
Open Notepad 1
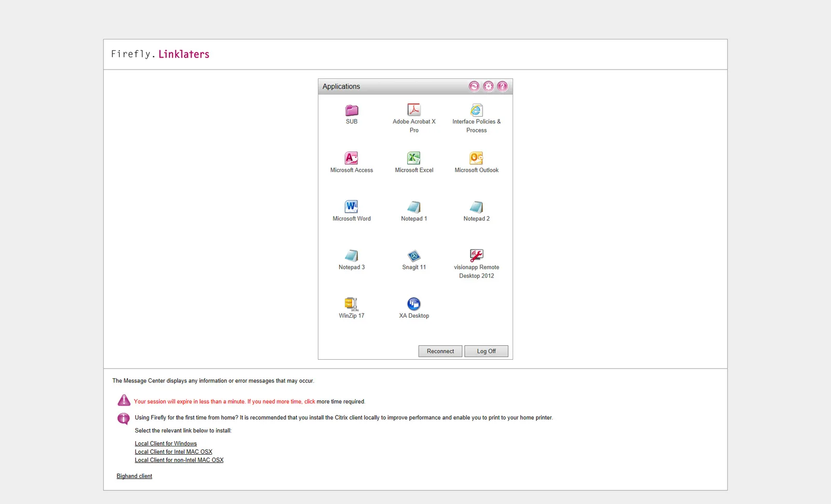[x=414, y=211]
